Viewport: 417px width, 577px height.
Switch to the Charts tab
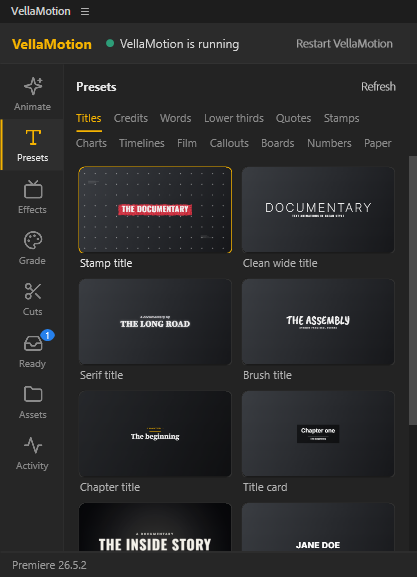(91, 143)
